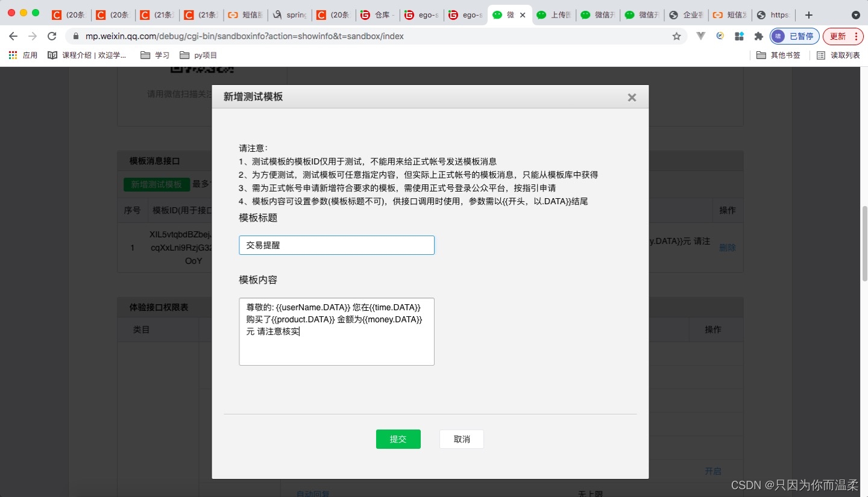Viewport: 868px width, 497px height.
Task: Click the 请注意 notice line 1 text
Action: [x=368, y=161]
